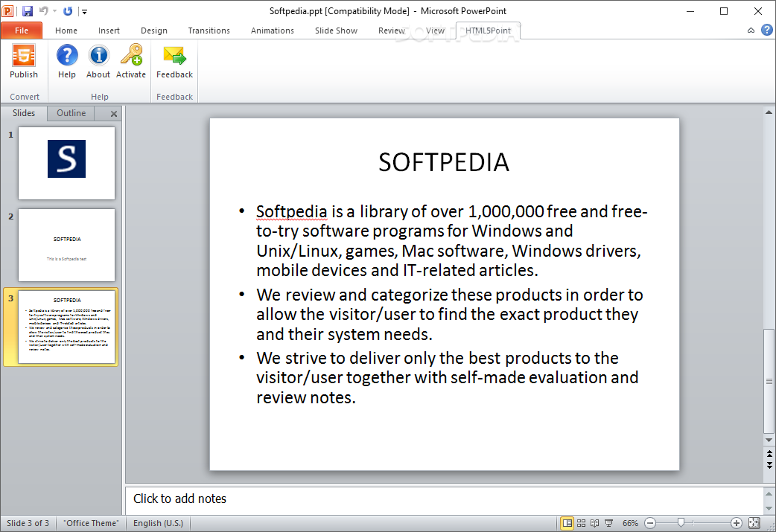Select slide 1 thumbnail
Image resolution: width=776 pixels, height=532 pixels.
(x=67, y=163)
